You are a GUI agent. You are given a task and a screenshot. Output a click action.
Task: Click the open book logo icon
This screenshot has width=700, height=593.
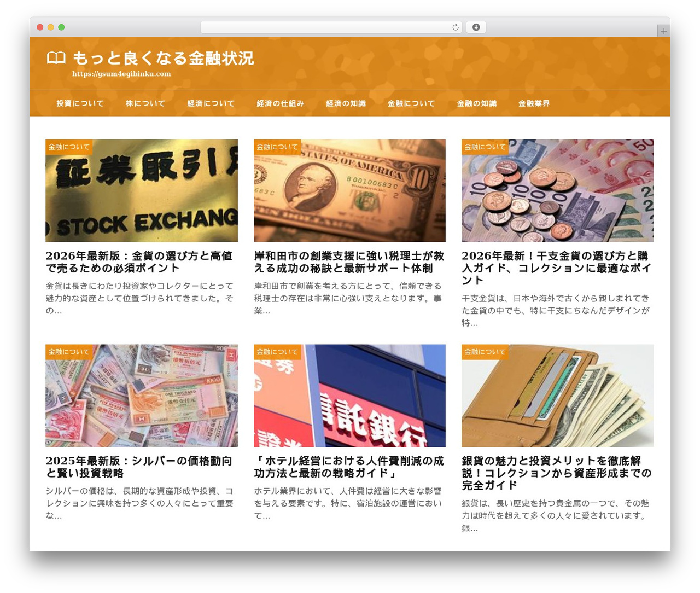[x=56, y=57]
